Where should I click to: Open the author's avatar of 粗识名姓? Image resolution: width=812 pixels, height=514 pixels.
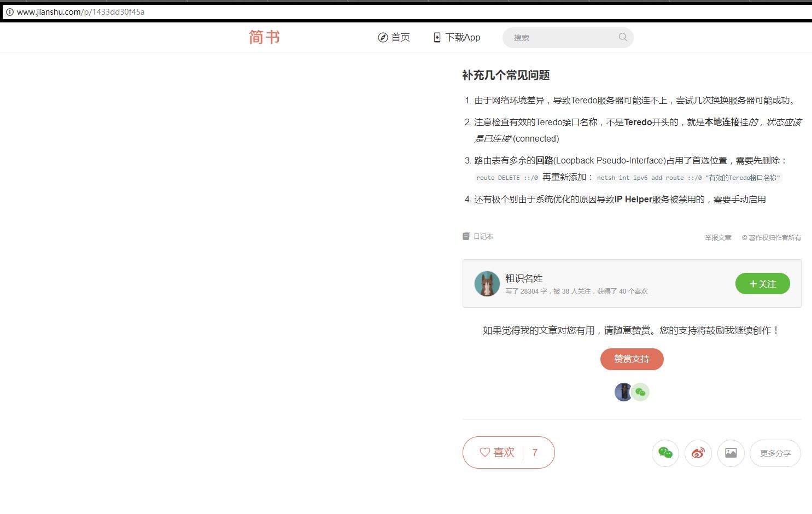[487, 284]
